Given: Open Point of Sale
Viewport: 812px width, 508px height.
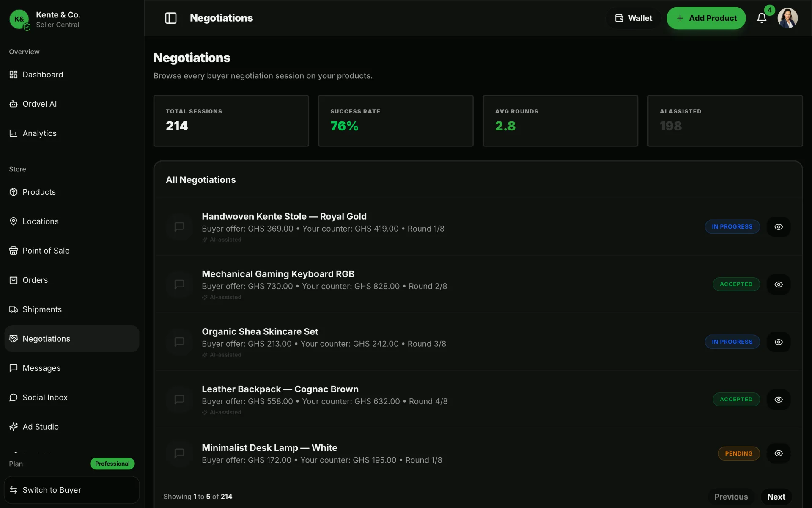Looking at the screenshot, I should pos(72,251).
